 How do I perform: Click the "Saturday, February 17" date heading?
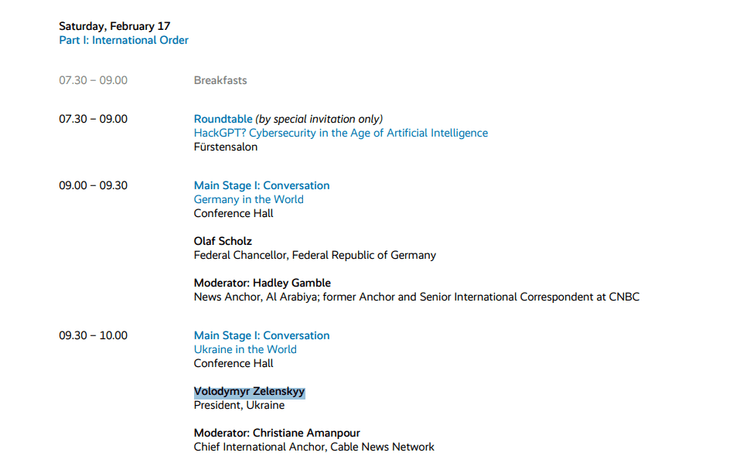pos(117,26)
